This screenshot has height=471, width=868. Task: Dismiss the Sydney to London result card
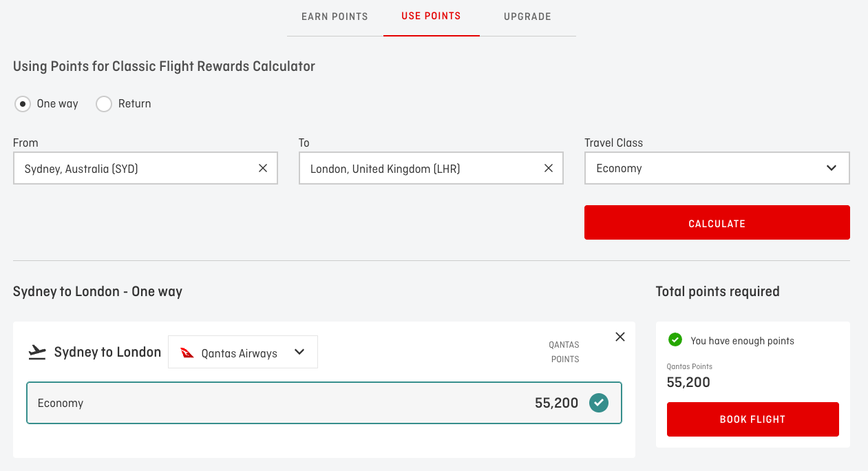[620, 337]
